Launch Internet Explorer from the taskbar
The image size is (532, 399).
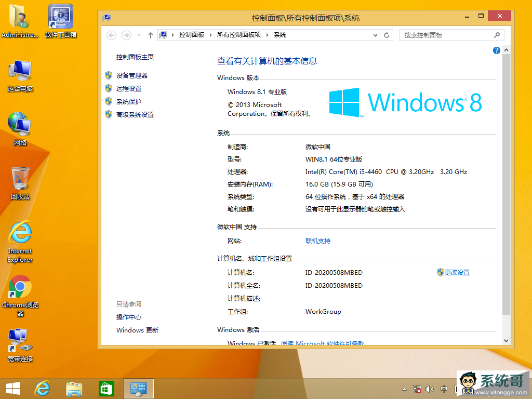point(43,389)
